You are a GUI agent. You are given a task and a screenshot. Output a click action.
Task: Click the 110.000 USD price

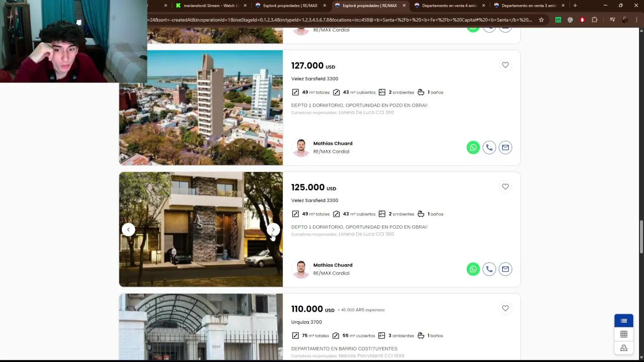pos(312,309)
